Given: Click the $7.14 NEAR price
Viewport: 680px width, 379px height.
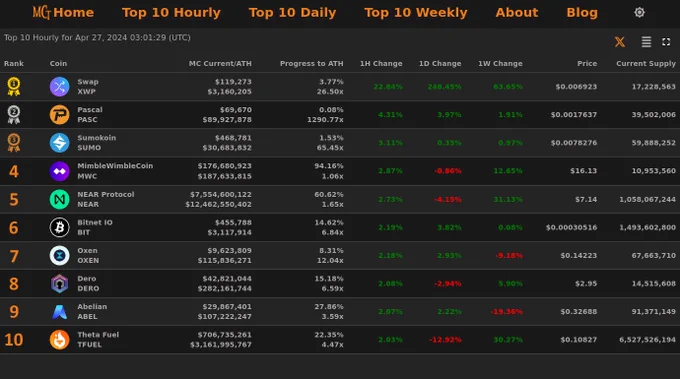Looking at the screenshot, I should coord(586,199).
